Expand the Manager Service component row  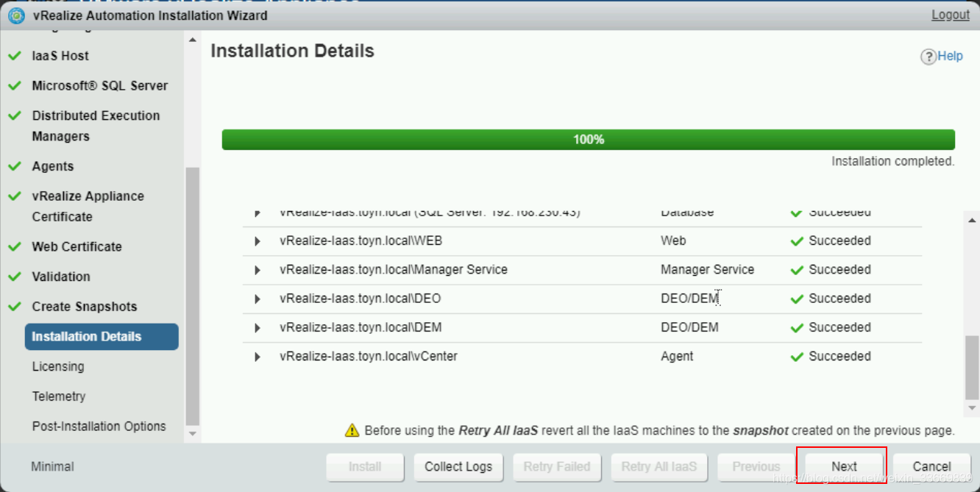click(x=258, y=270)
